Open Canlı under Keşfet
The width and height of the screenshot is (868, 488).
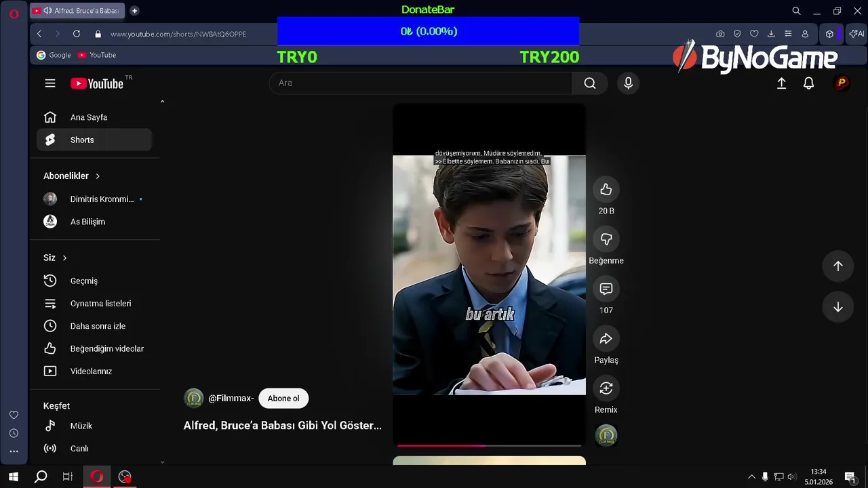(94, 449)
